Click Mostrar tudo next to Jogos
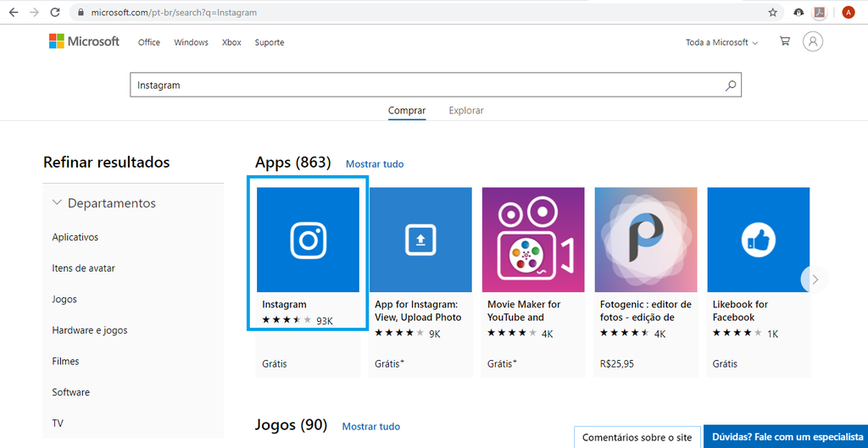Screen dimensions: 868x448 pos(371,427)
